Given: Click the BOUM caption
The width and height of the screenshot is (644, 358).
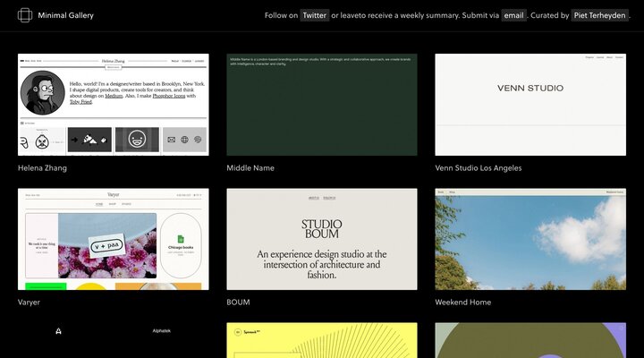Looking at the screenshot, I should 238,303.
